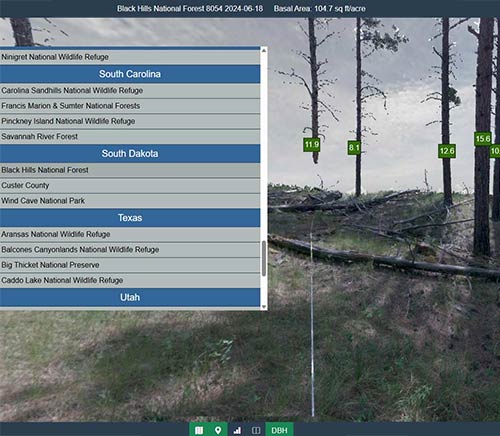Select Custer County from list
This screenshot has width=500, height=436.
coord(130,185)
